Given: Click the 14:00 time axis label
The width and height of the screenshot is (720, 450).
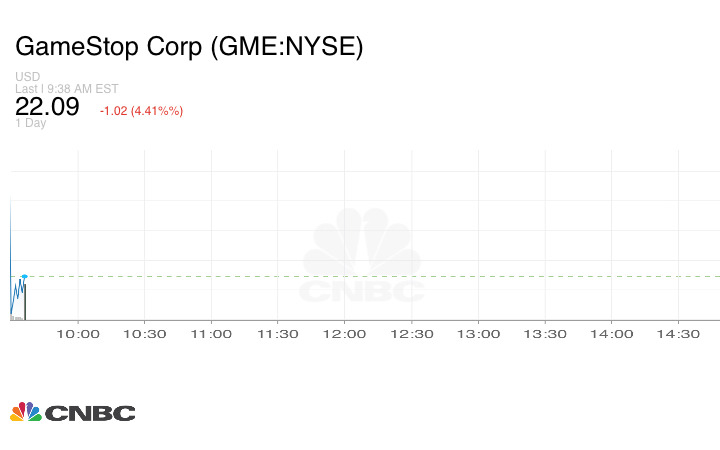Looking at the screenshot, I should [x=612, y=334].
